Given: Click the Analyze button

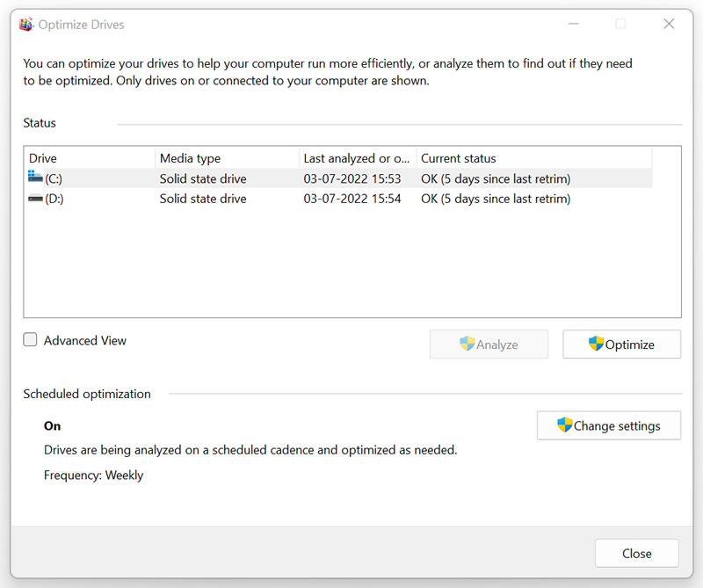Looking at the screenshot, I should coord(489,344).
